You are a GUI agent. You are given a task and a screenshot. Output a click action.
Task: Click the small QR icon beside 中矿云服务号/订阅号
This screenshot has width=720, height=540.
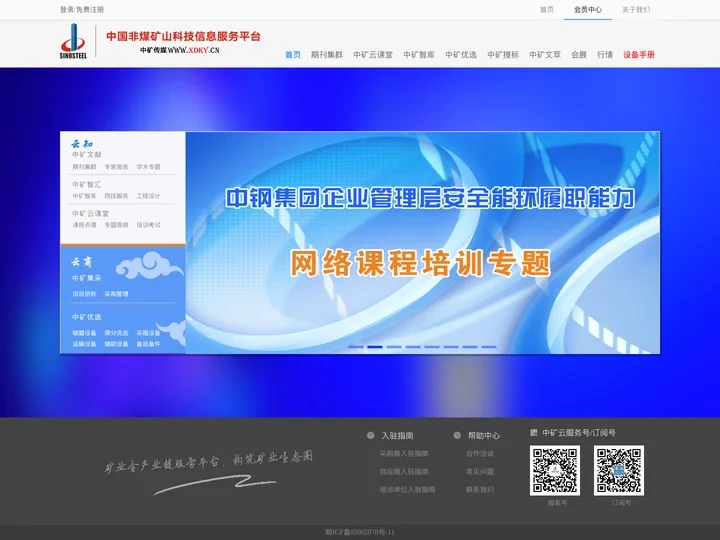pos(534,433)
